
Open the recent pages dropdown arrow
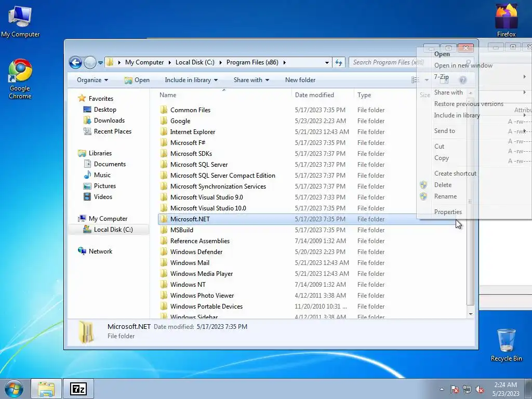pyautogui.click(x=100, y=63)
